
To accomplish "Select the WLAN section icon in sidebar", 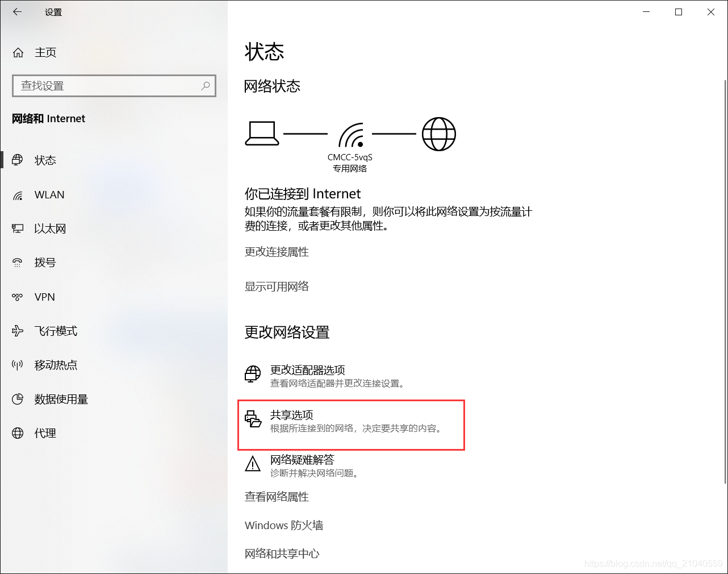I will tap(18, 194).
